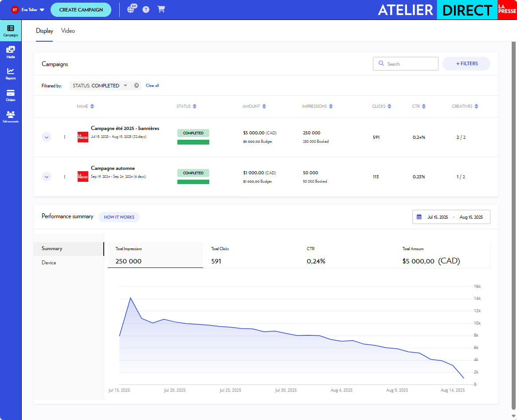Click the language globe icon
Viewport: 517px width, 420px height.
click(131, 9)
